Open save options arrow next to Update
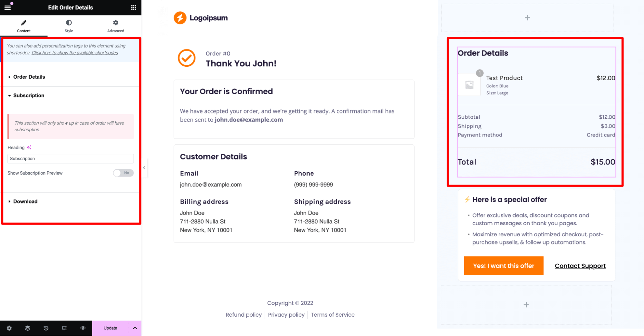This screenshot has height=336, width=644. pyautogui.click(x=135, y=328)
